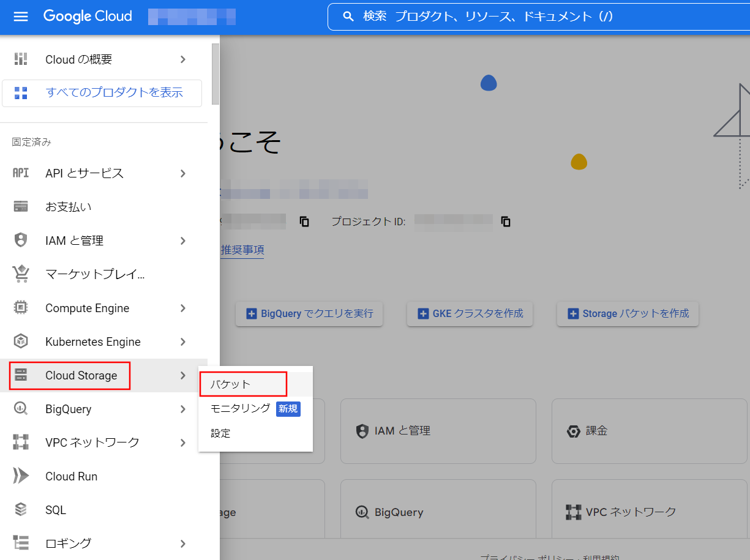750x560 pixels.
Task: Expand the Cloud Storage submenu chevron
Action: coord(182,375)
